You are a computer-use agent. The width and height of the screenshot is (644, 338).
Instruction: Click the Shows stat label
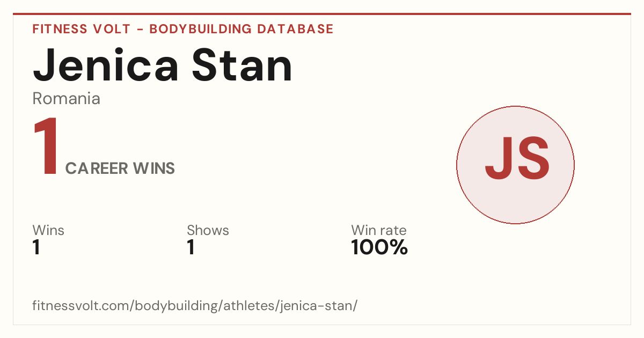[208, 230]
